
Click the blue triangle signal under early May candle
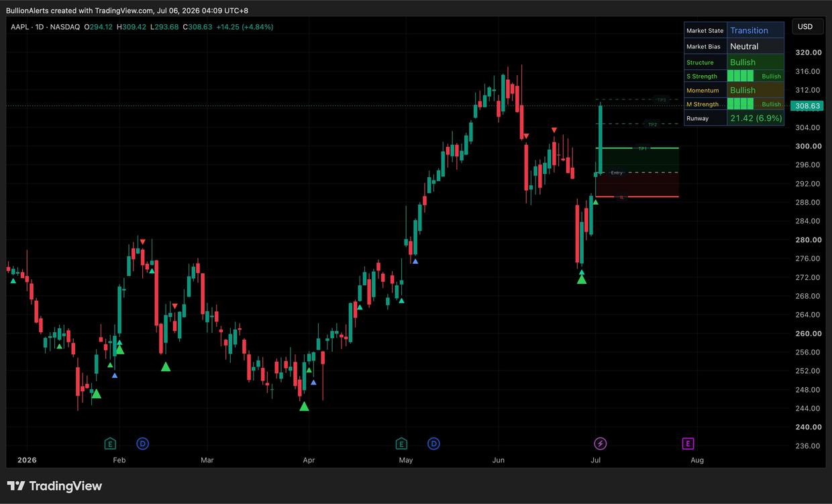[415, 261]
